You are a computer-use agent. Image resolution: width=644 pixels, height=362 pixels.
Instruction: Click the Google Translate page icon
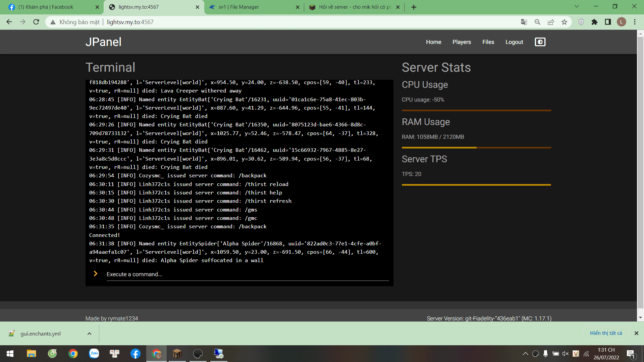pos(524,22)
